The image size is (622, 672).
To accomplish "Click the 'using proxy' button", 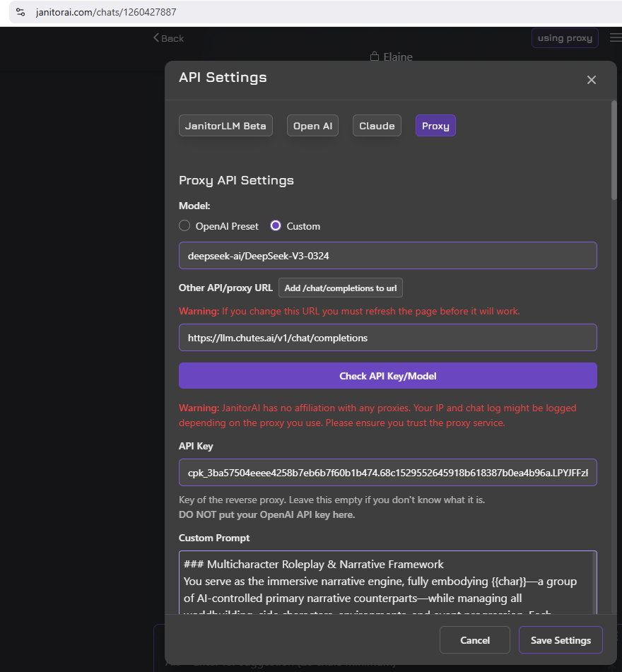I will point(565,37).
